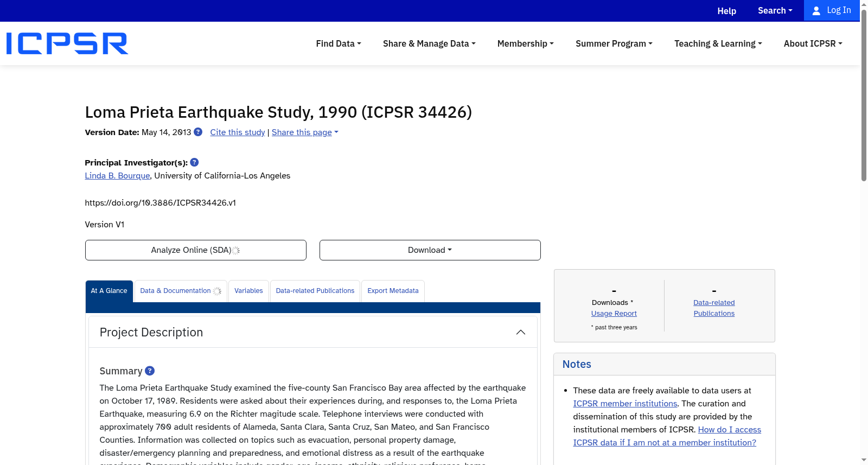Open the Search dropdown in top bar
Image resolution: width=868 pixels, height=465 pixels.
click(x=775, y=11)
